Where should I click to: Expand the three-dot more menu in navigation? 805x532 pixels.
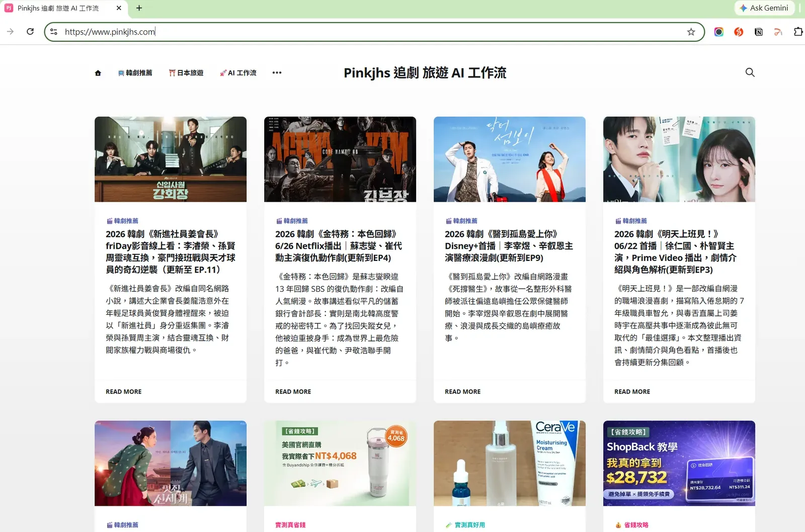[277, 73]
